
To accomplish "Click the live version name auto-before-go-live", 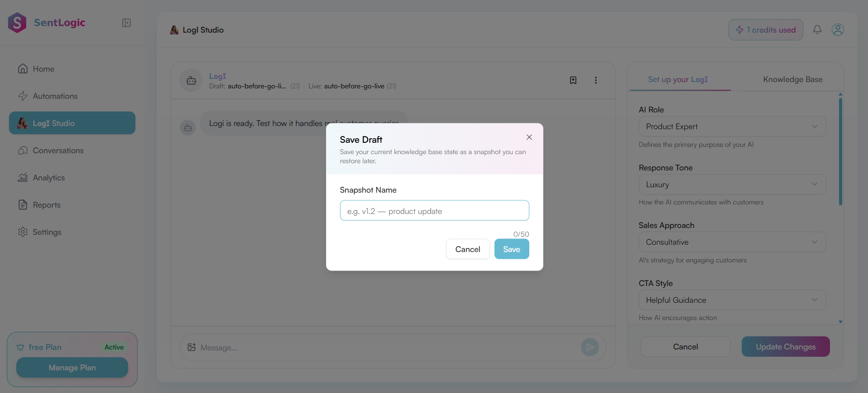I will click(x=354, y=86).
